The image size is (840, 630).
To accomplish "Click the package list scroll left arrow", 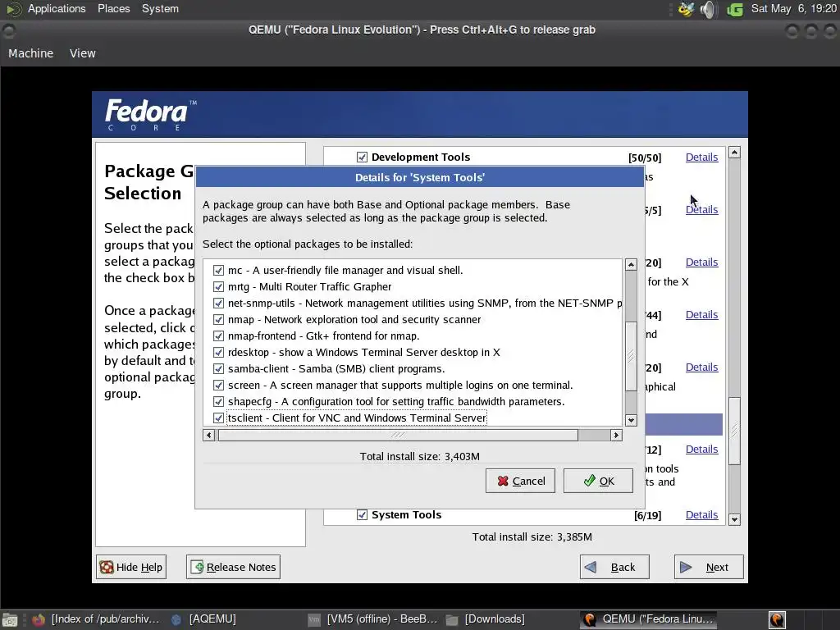I will (x=209, y=435).
